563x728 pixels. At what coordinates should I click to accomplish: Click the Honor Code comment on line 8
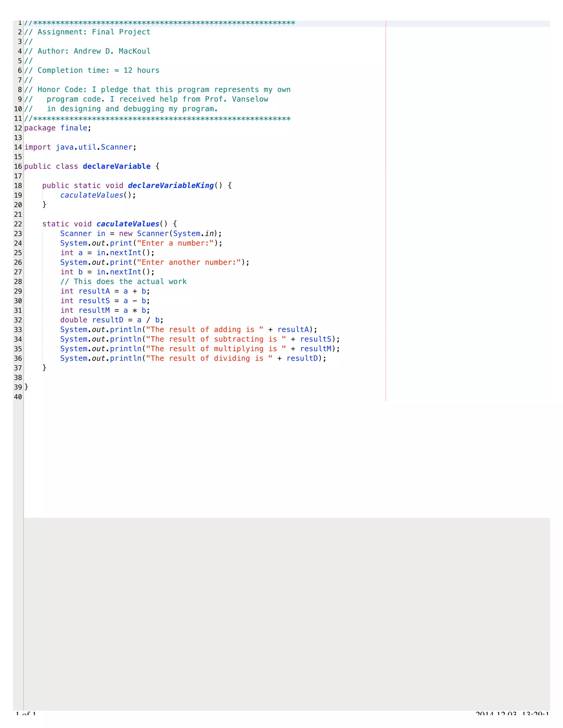click(158, 90)
